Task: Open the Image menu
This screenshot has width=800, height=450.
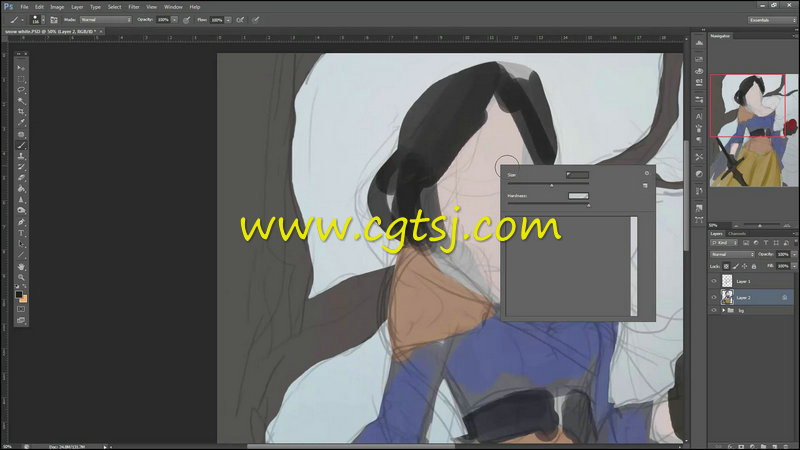Action: [57, 7]
